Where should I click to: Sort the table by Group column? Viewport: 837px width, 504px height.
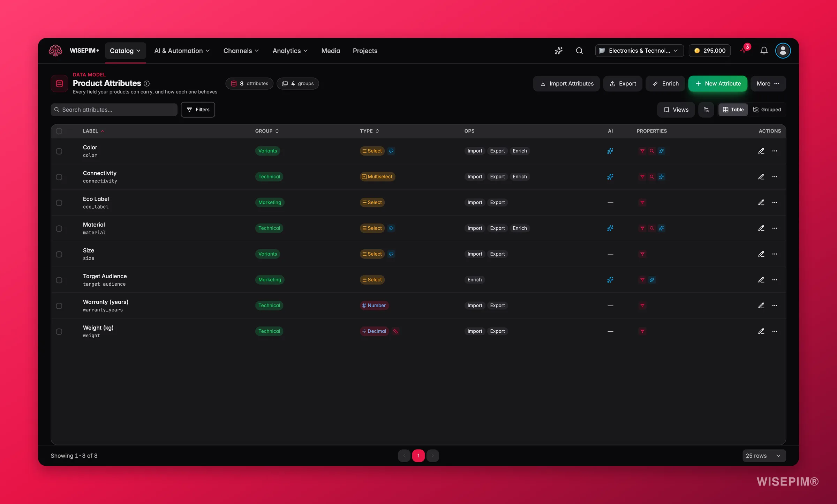[x=267, y=131]
